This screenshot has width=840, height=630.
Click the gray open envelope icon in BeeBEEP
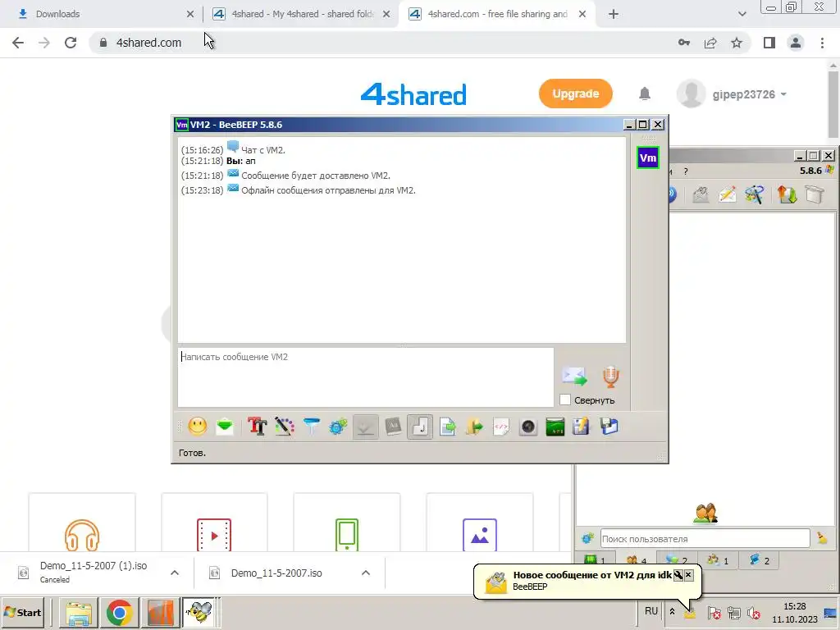[701, 194]
